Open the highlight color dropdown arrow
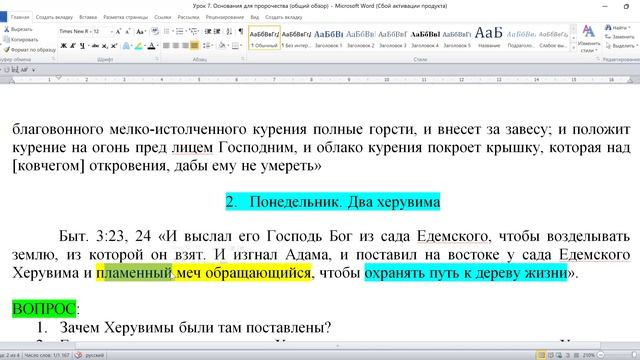This screenshot has height=360, width=640. (144, 46)
